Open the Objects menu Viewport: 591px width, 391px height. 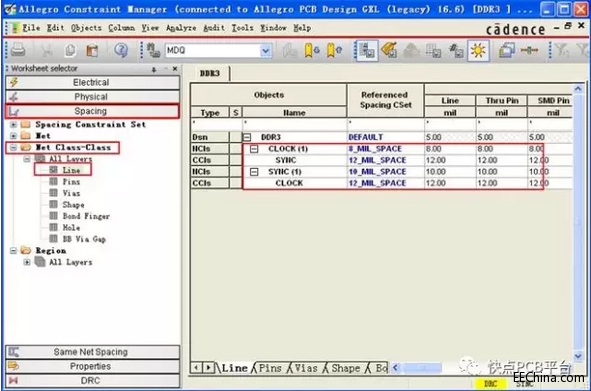86,28
